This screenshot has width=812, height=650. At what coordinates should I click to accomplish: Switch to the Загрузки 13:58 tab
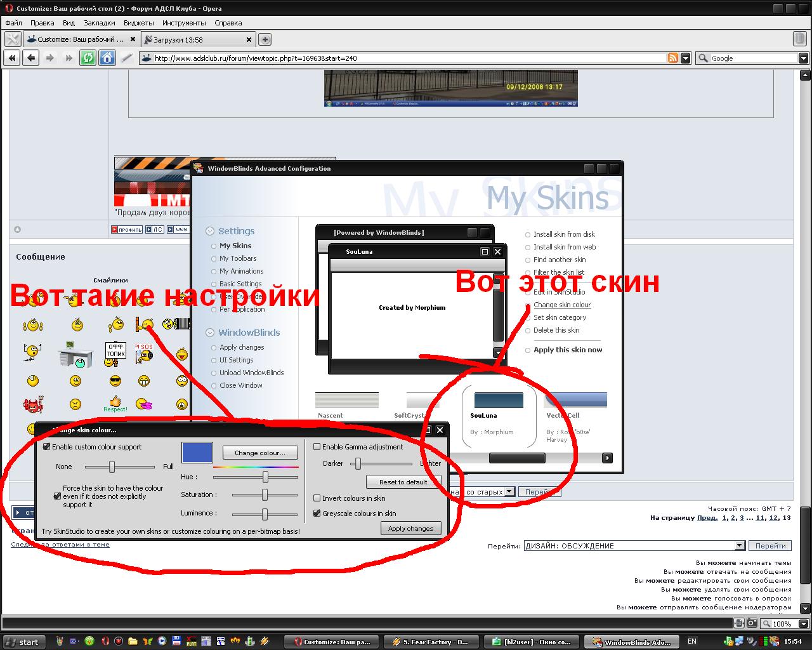tap(197, 39)
